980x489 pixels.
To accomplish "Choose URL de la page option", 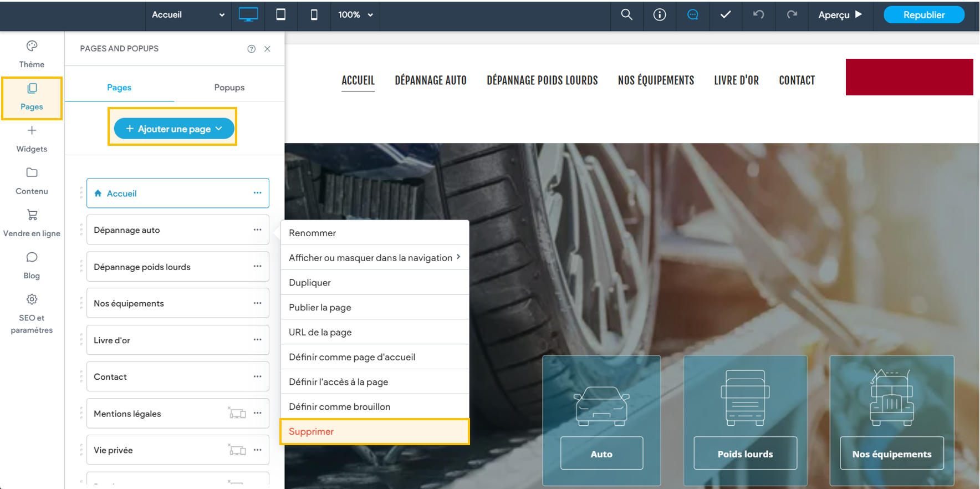I will tap(375, 332).
